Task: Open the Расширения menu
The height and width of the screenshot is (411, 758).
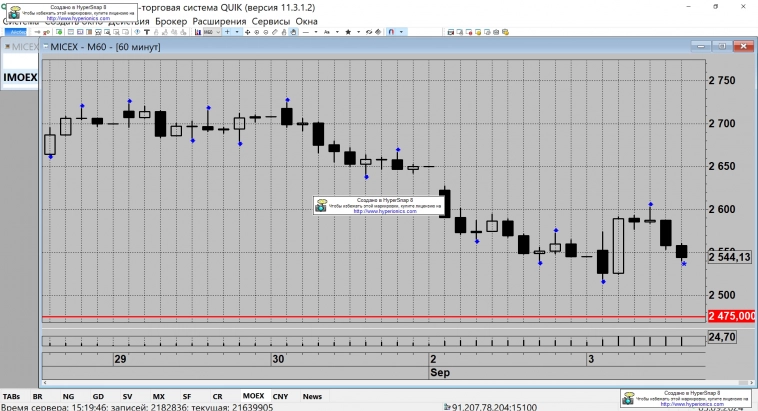Action: coord(219,21)
